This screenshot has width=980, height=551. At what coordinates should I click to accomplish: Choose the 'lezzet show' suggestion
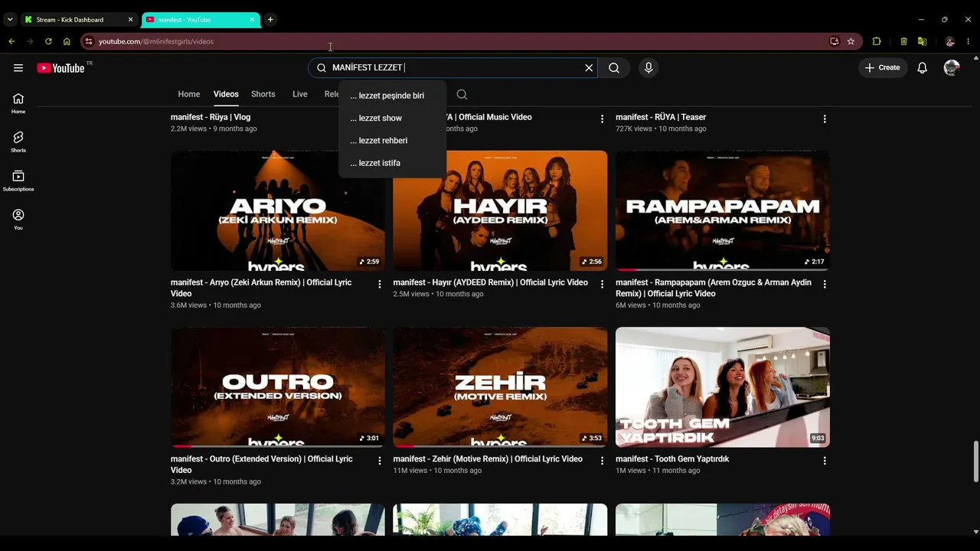pyautogui.click(x=392, y=118)
